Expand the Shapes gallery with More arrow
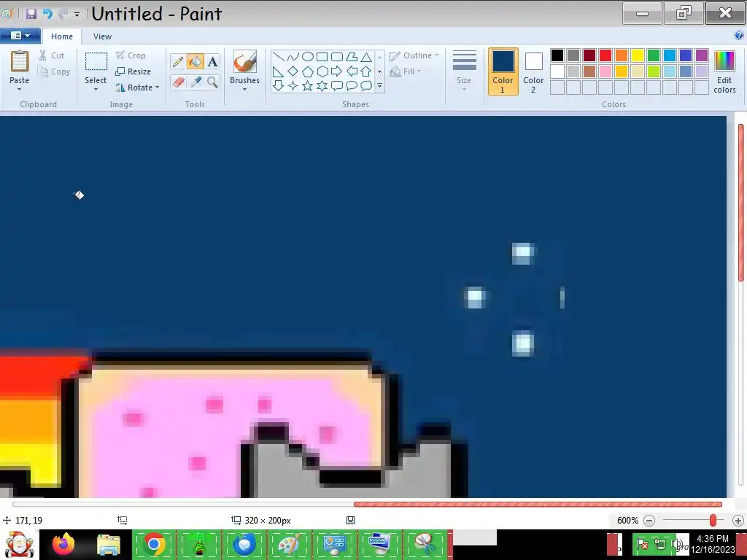Screen dimensions: 747x560 pos(379,86)
